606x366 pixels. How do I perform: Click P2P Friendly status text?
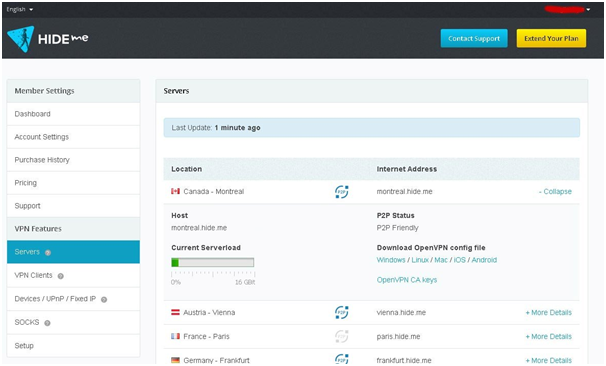[397, 228]
